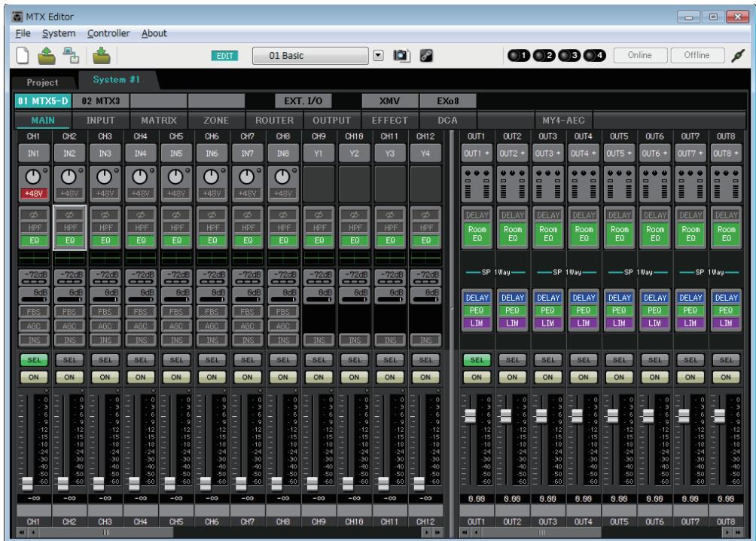
Task: Click the Save to device icon
Action: coord(72,56)
